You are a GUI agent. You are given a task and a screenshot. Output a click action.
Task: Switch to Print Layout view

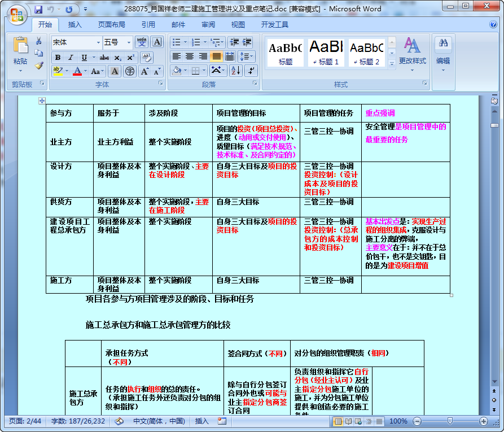[338, 421]
